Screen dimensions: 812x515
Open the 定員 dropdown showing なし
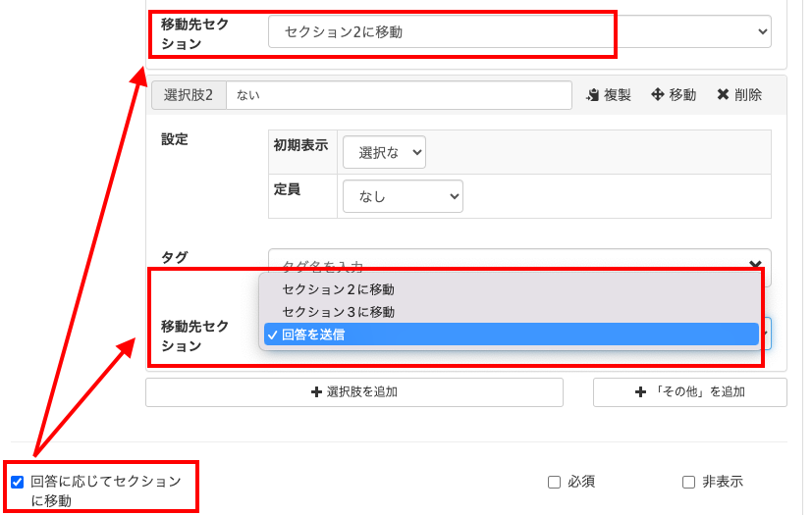(x=403, y=196)
